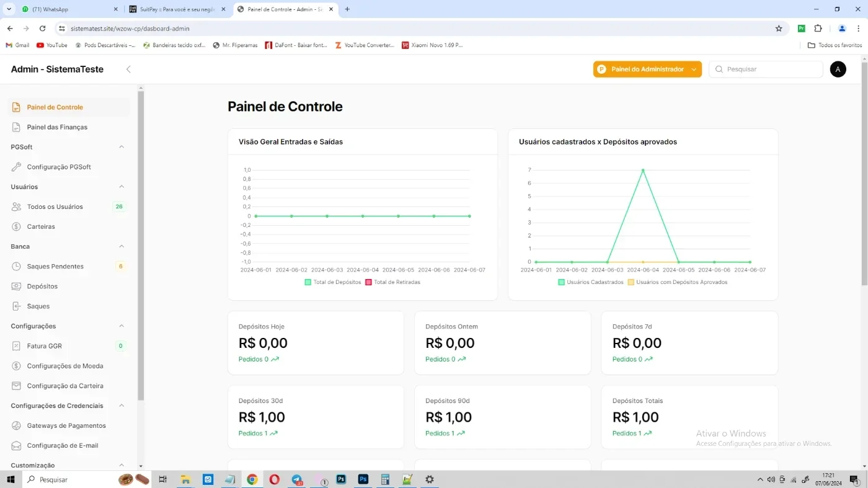Collapse sidebar using the left chevron
Viewport: 868px width, 488px height.
pos(128,69)
